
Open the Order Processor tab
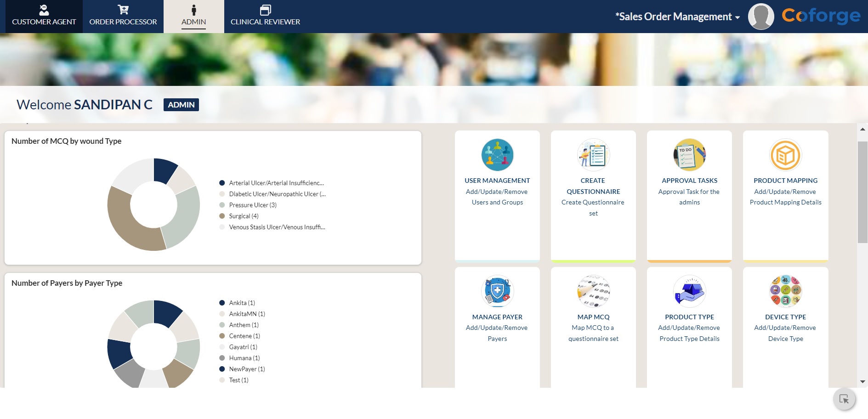[123, 17]
